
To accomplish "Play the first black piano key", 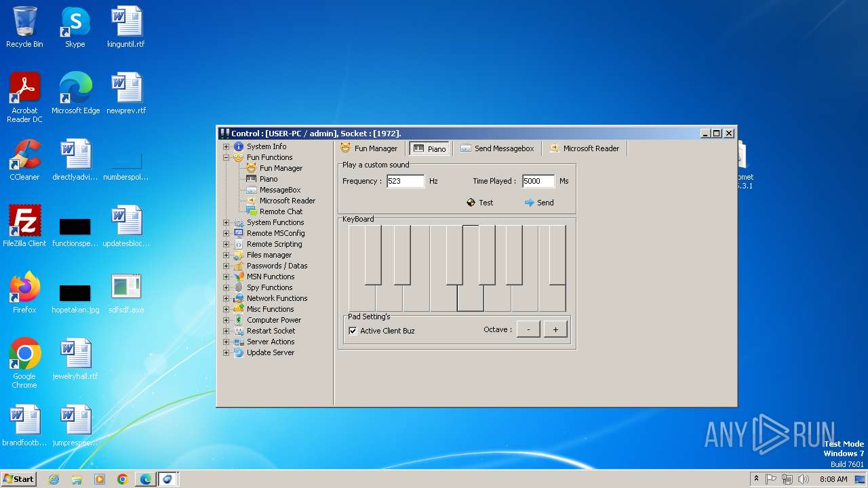I will (x=373, y=255).
